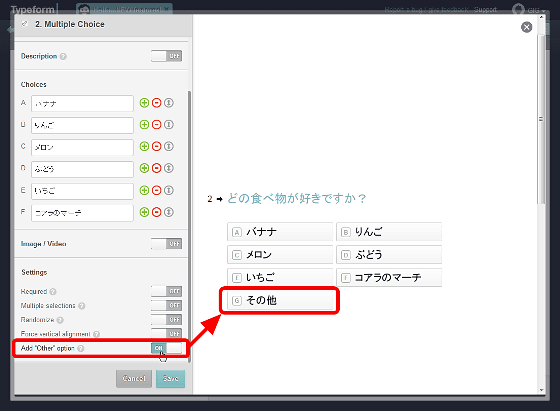560x411 pixels.
Task: Add a choice after choice A
Action: pos(144,103)
